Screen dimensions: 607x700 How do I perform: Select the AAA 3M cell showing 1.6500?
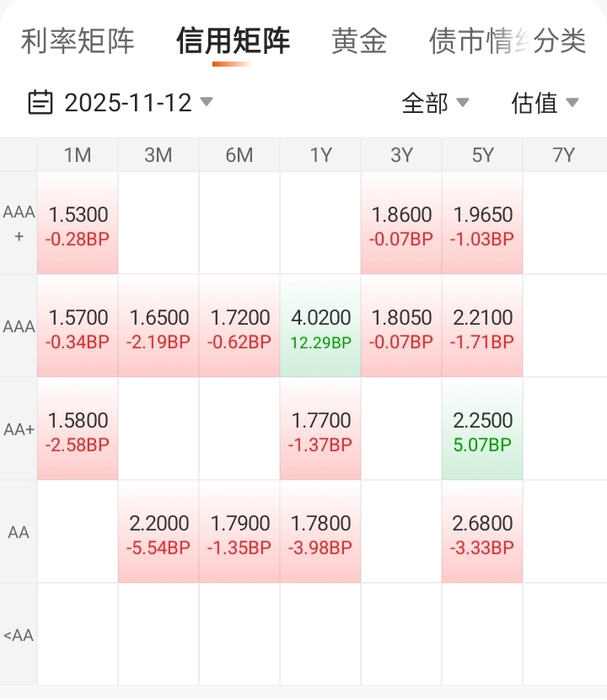(x=159, y=327)
